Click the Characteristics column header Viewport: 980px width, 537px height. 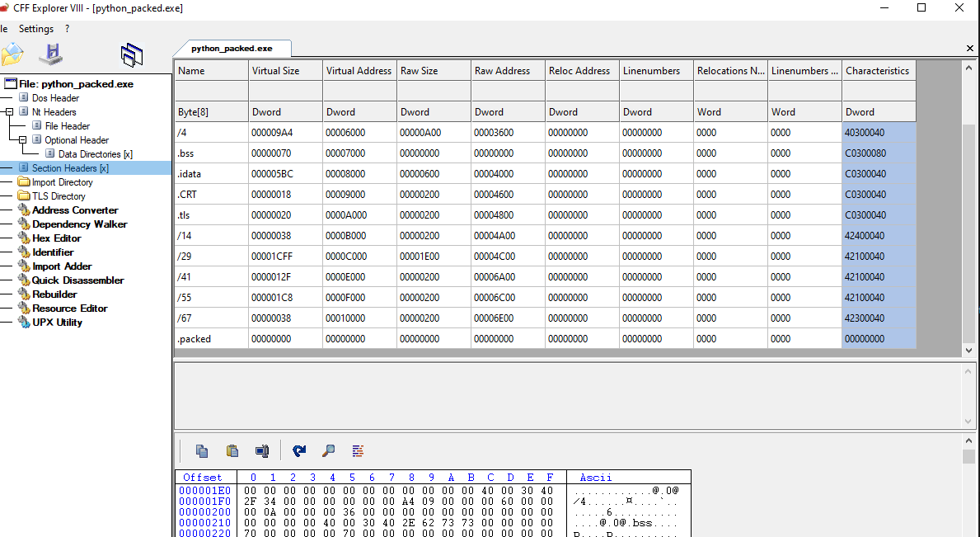click(x=879, y=71)
